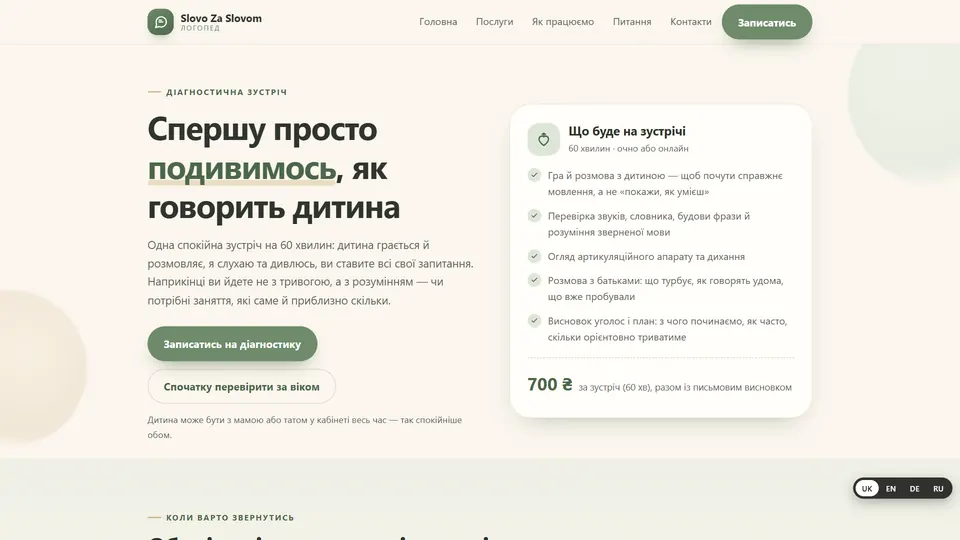Click the Записатись header button
Viewport: 960px width, 540px height.
767,23
